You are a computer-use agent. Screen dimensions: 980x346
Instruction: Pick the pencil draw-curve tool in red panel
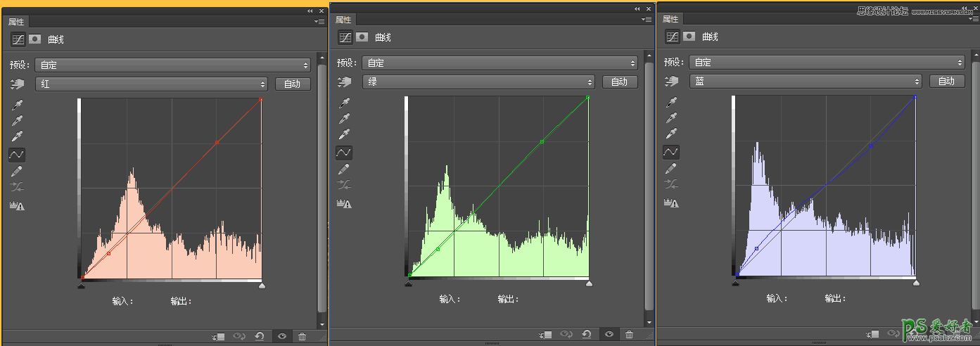(18, 171)
